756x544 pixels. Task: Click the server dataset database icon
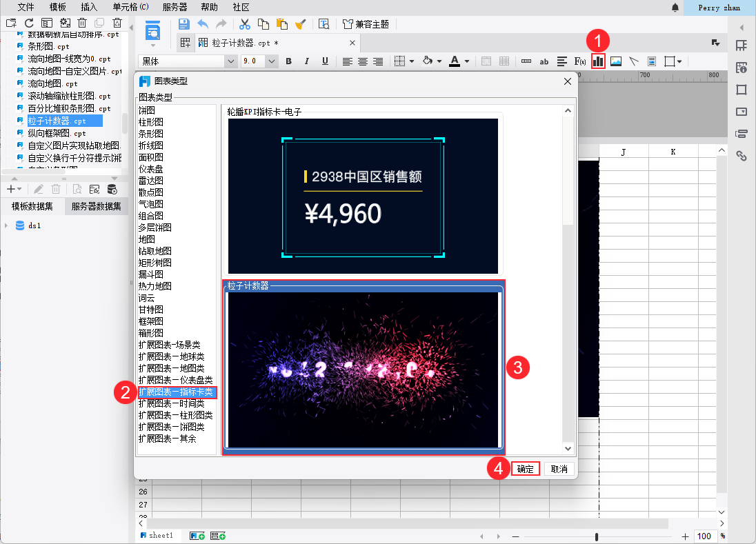[x=112, y=190]
